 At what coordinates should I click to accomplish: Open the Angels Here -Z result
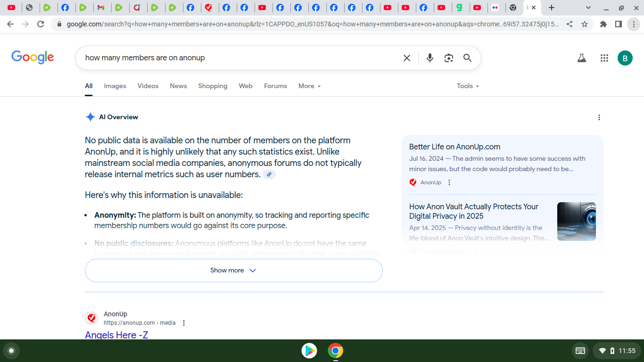(x=116, y=335)
